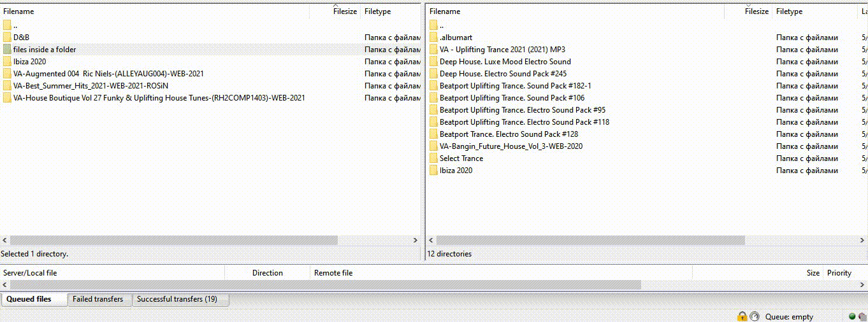This screenshot has height=322, width=868.
Task: Click folder icon of VA-Bangin_Future_House_Vol_3-WEB-2020
Action: pos(433,146)
